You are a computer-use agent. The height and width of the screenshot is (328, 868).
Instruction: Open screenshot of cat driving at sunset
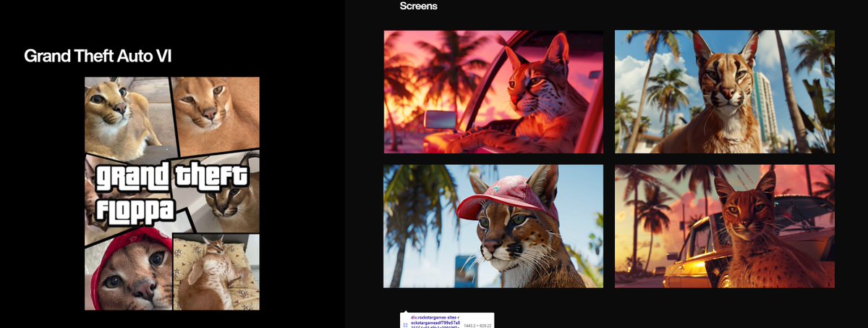pos(493,92)
